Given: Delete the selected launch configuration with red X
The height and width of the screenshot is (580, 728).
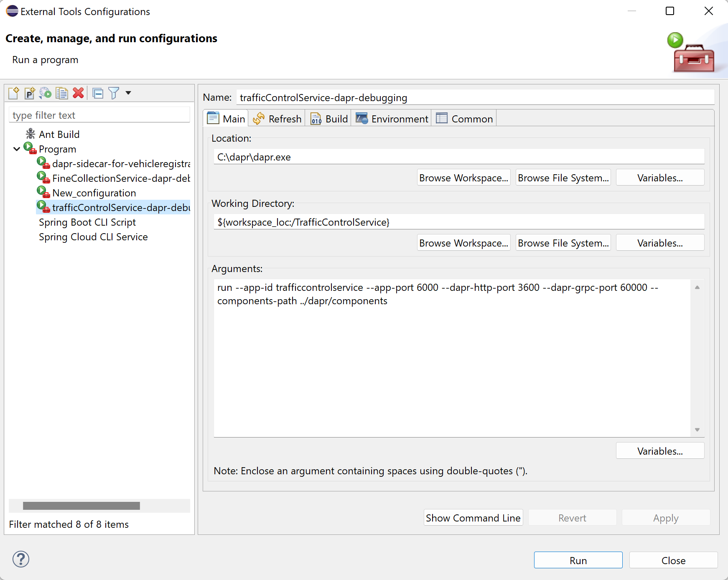Looking at the screenshot, I should pyautogui.click(x=78, y=93).
